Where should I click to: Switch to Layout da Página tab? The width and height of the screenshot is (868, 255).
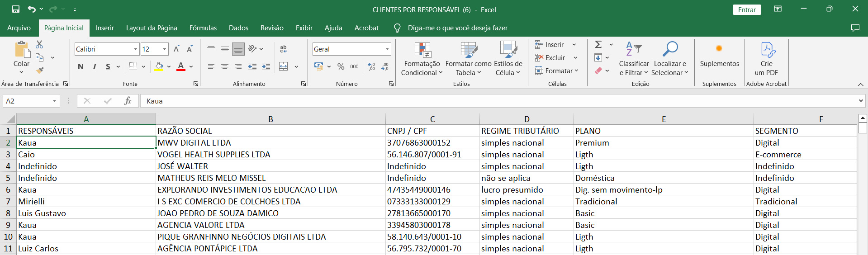[152, 28]
